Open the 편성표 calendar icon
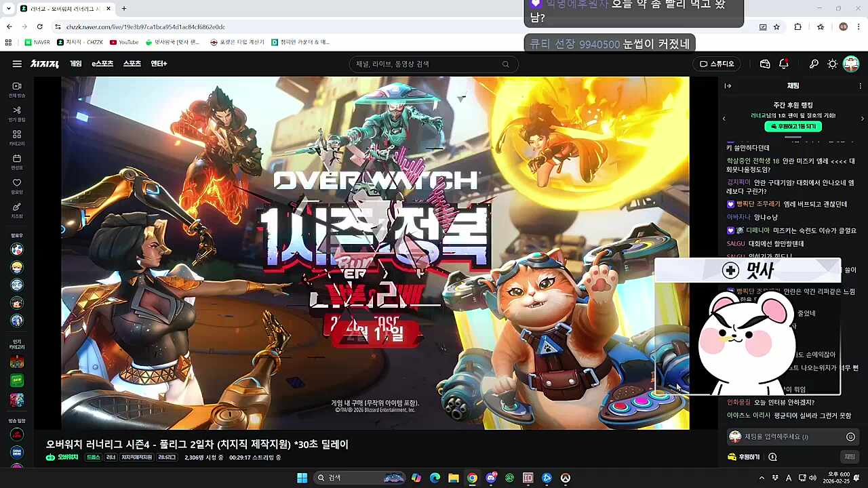Screen dimensions: 868x488 click(x=16, y=159)
